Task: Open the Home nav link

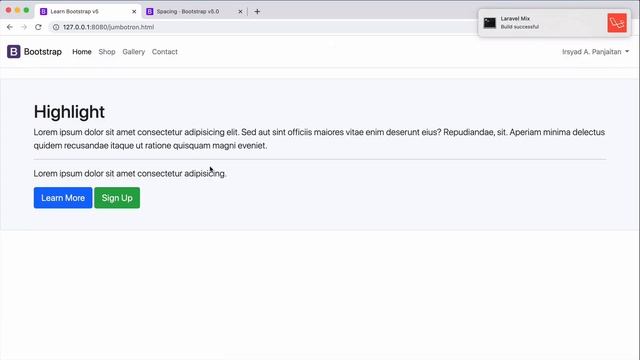Action: 82,52
